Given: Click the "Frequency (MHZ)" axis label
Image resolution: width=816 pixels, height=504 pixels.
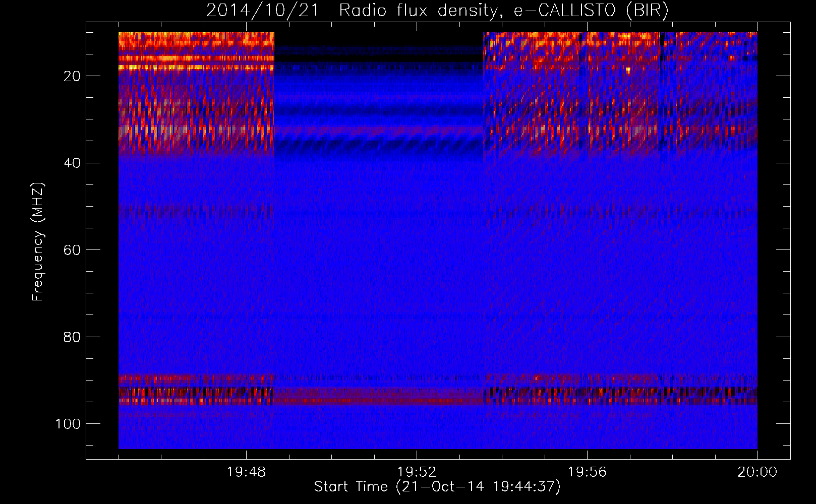Looking at the screenshot, I should (x=38, y=241).
